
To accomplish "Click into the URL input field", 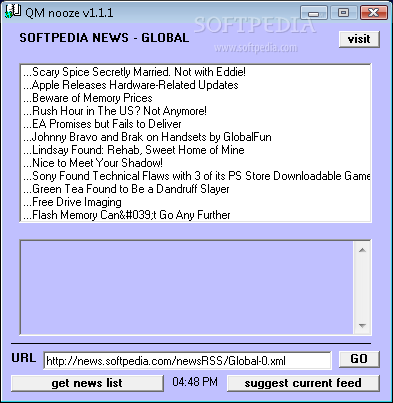I will [x=187, y=360].
